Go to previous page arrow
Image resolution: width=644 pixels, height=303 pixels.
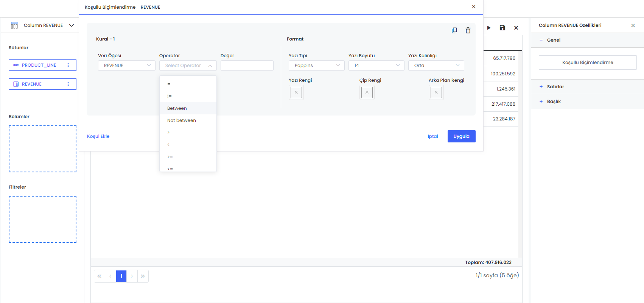(x=110, y=276)
